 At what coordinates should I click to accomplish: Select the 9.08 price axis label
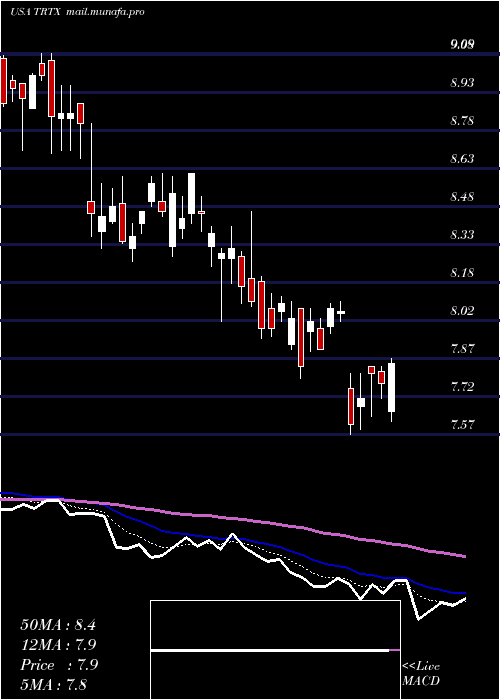click(462, 45)
